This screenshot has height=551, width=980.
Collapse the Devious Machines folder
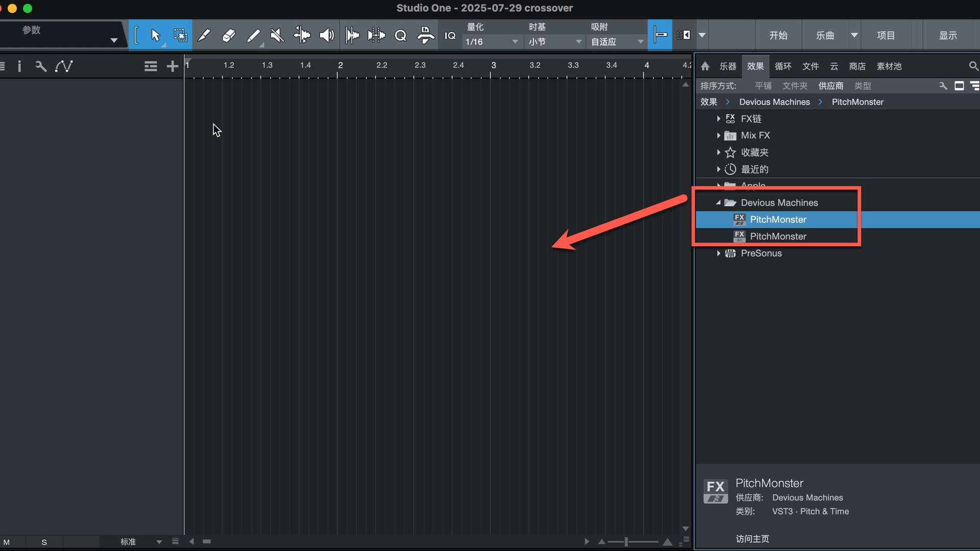(x=719, y=203)
